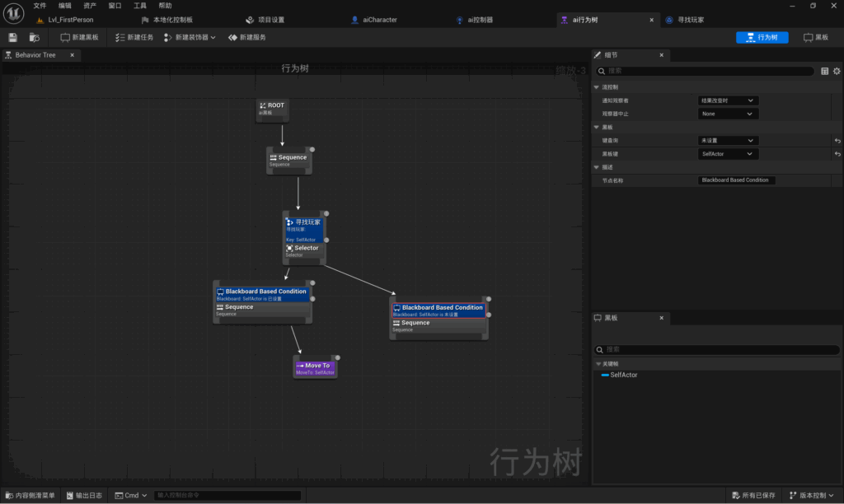Open the 通知观察者 dropdown
Viewport: 844px width, 504px height.
[728, 100]
